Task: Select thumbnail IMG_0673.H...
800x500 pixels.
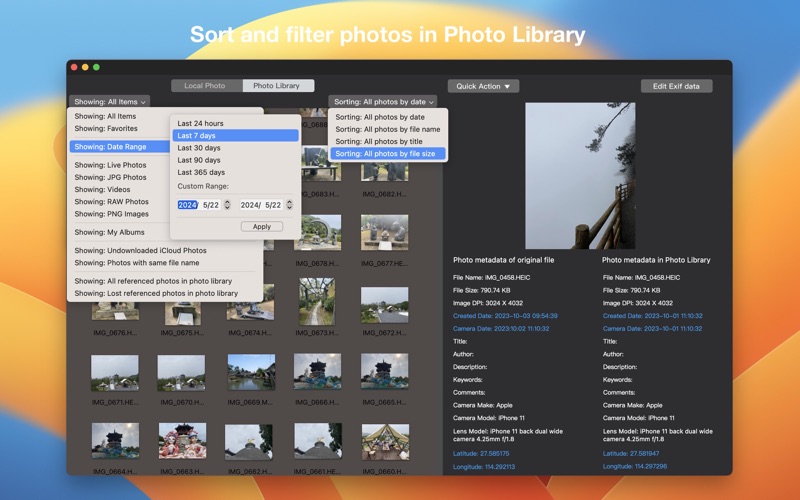Action: point(317,302)
